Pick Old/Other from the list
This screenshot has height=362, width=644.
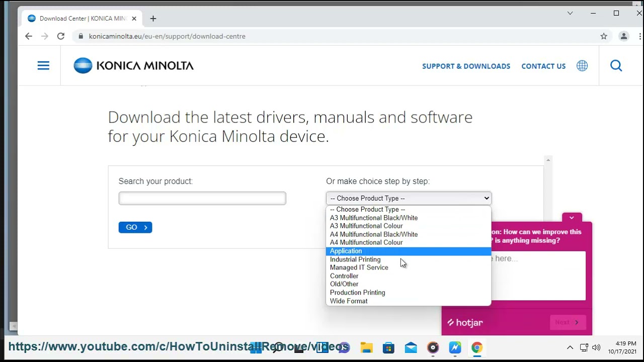[409, 284]
